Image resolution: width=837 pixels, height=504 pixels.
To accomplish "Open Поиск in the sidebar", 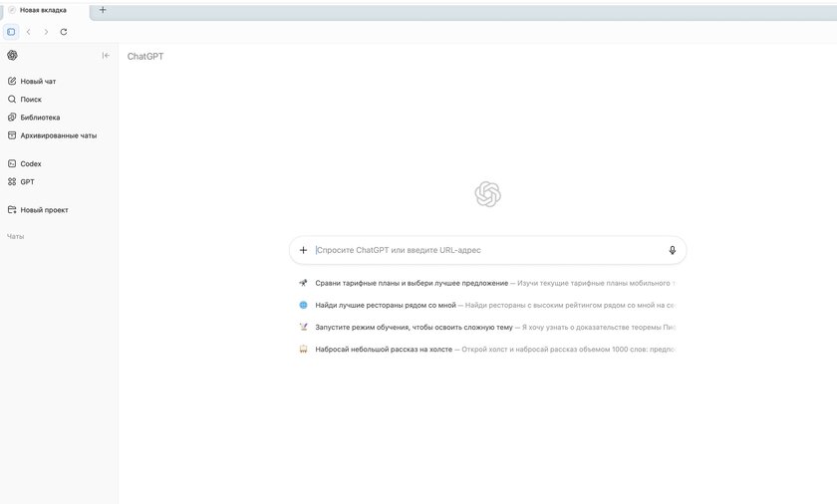I will tap(31, 100).
